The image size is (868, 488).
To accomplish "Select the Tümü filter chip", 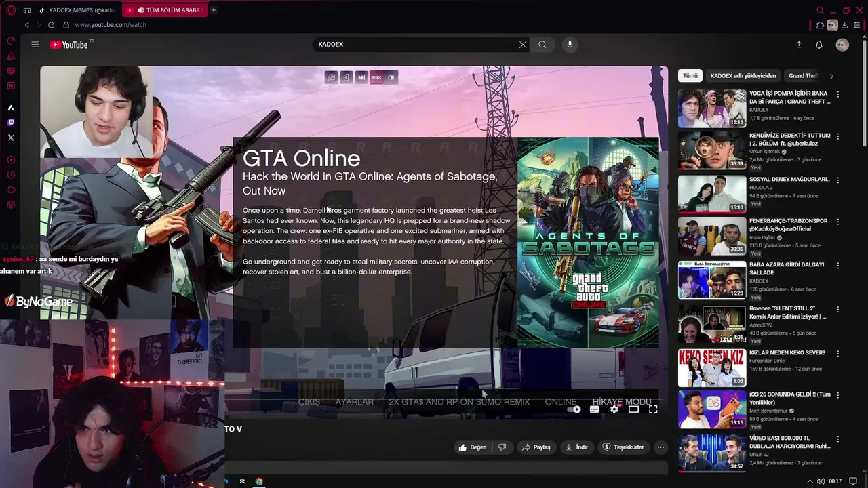I will (x=690, y=76).
